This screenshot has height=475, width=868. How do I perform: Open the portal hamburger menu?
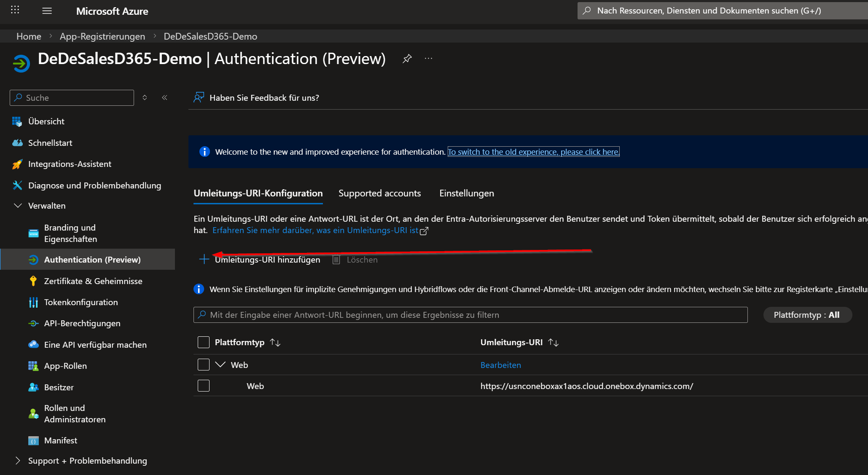click(47, 11)
